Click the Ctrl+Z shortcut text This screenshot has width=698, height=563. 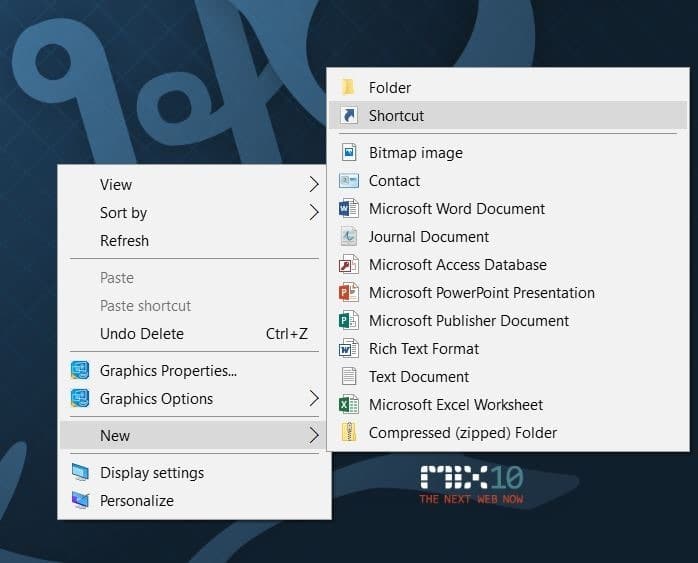pyautogui.click(x=287, y=334)
